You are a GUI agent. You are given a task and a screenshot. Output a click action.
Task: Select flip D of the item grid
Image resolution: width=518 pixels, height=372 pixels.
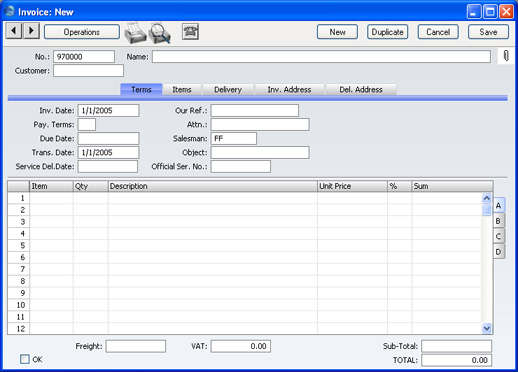tap(499, 251)
